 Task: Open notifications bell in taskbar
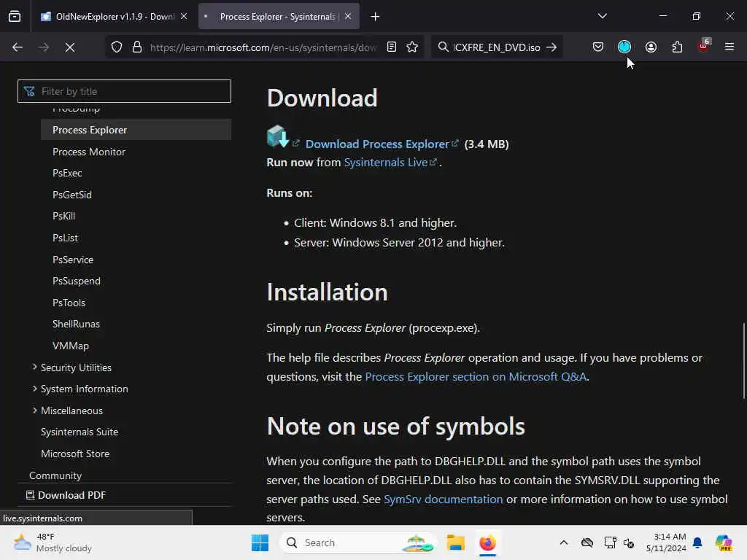point(697,542)
